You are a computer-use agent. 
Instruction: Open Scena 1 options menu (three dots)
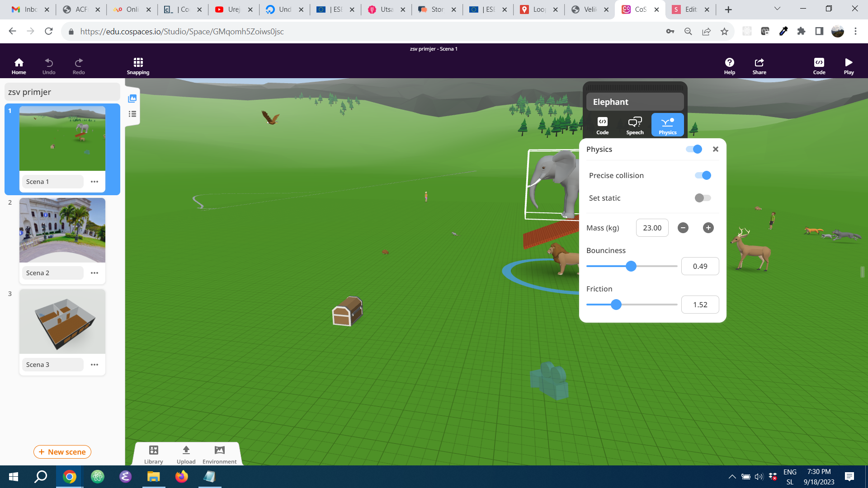tap(94, 182)
